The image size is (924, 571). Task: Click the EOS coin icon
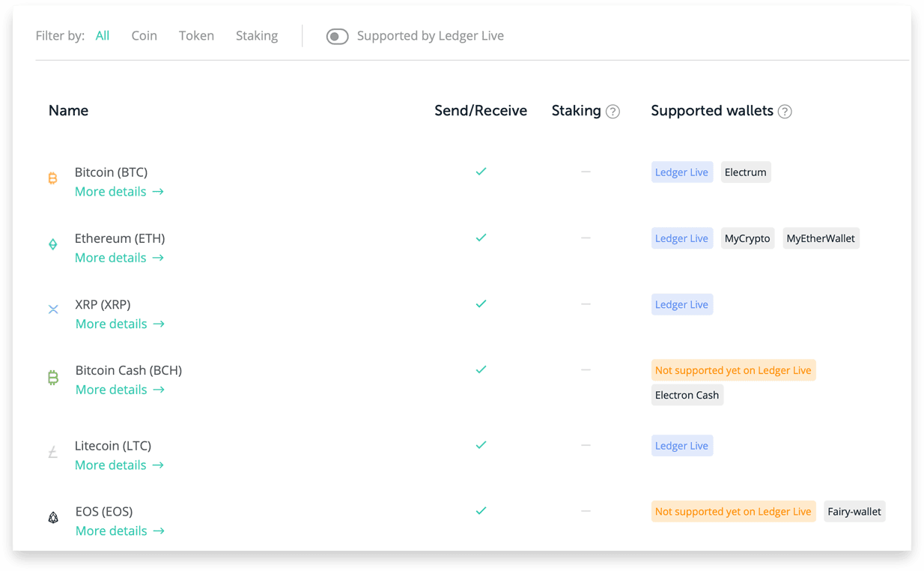[53, 518]
